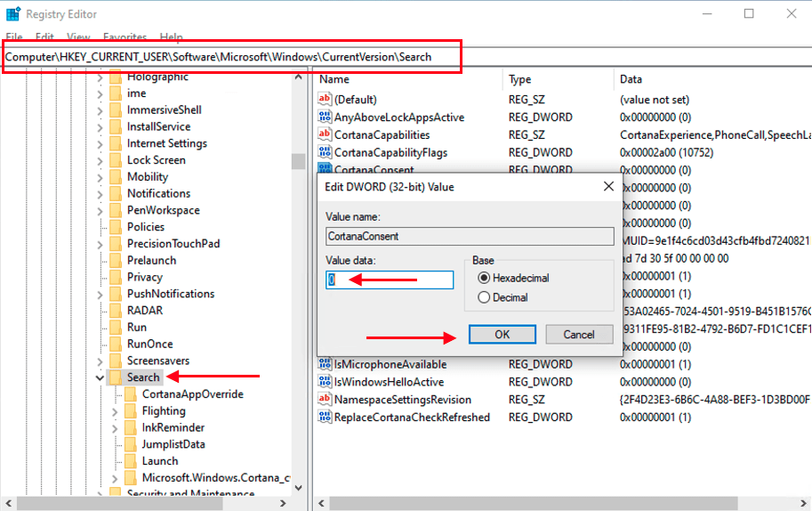Screen dimensions: 812x511
Task: Expand the Notifications key in tree
Action: 100,193
